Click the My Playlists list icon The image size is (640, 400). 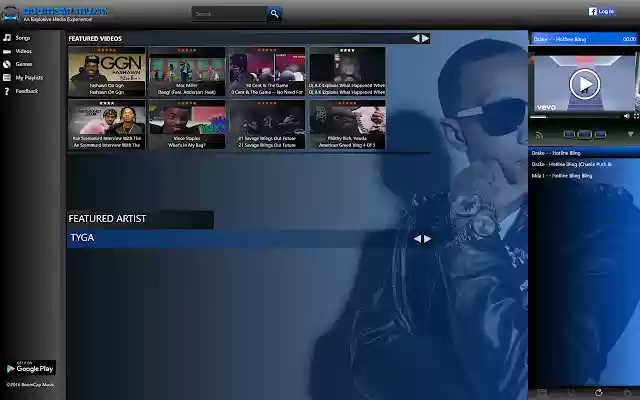click(7, 78)
